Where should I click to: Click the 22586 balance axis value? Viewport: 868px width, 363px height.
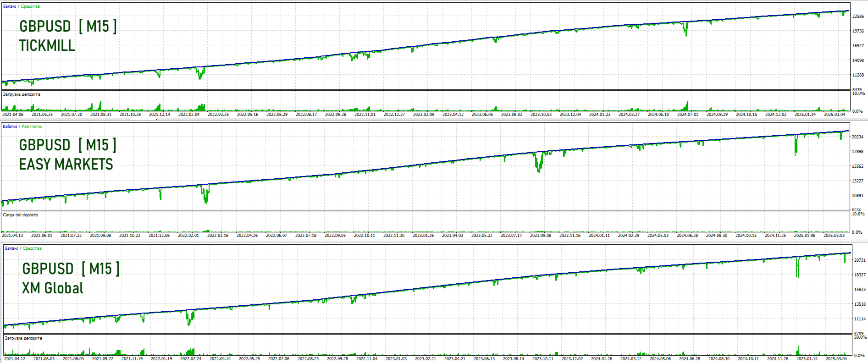click(858, 16)
